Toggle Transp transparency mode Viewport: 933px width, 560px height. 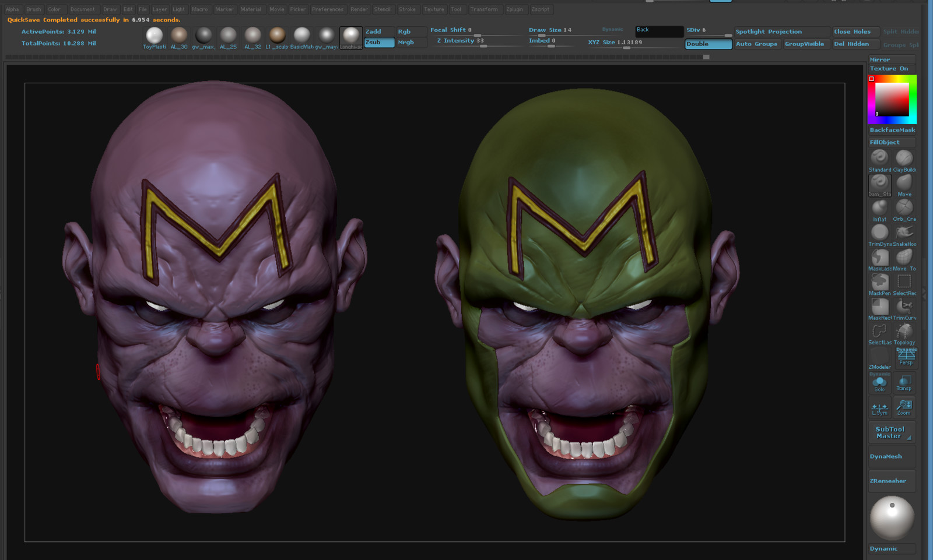[x=904, y=383]
